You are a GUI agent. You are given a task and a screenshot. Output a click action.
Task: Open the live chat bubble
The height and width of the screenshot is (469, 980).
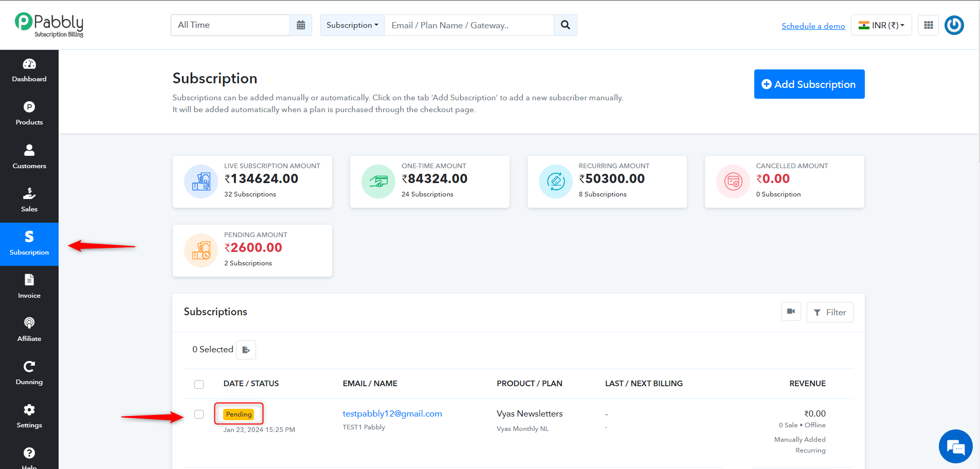[955, 446]
